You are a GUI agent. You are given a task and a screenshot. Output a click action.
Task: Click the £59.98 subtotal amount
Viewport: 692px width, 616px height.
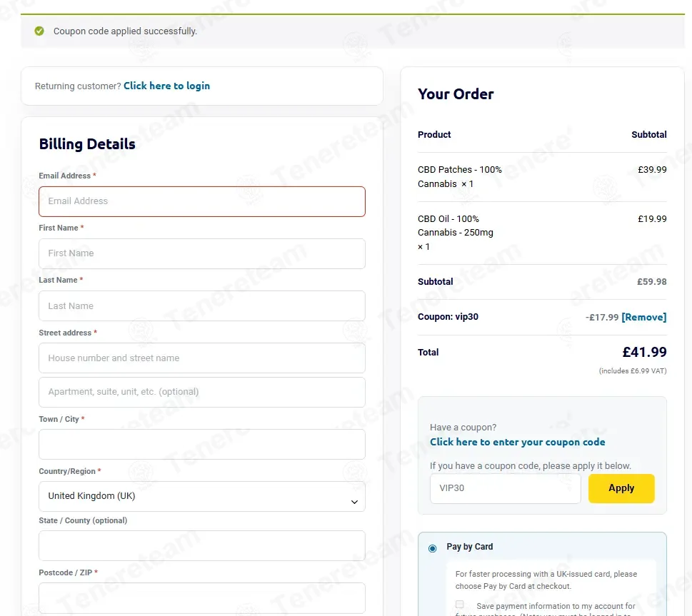click(651, 281)
